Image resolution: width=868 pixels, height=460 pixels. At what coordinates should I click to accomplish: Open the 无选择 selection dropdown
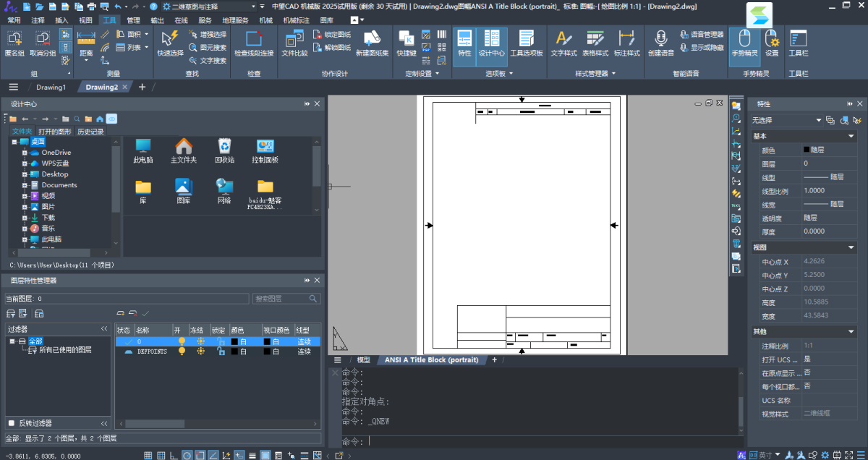(818, 120)
